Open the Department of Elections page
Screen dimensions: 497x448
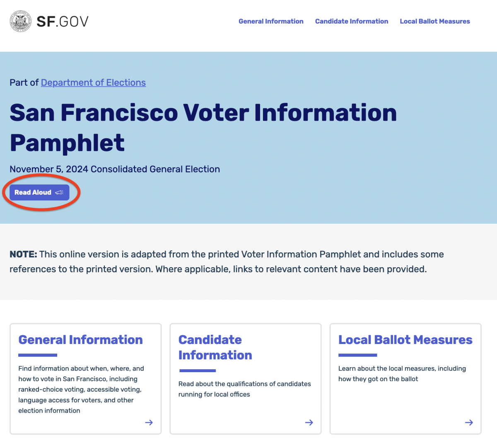[93, 82]
